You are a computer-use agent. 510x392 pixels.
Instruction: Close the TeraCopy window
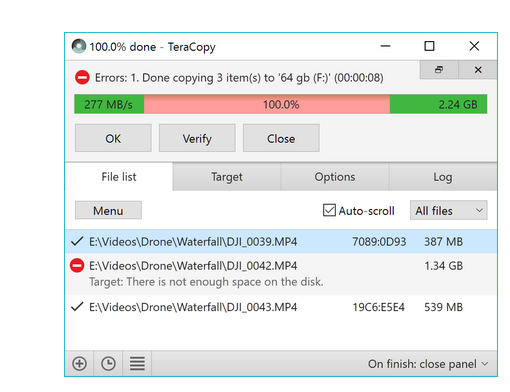[474, 46]
